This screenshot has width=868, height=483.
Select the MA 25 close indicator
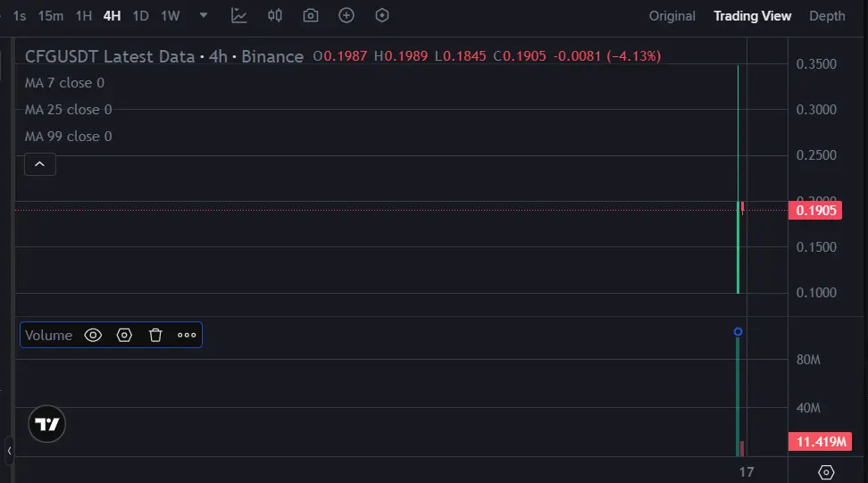pyautogui.click(x=68, y=110)
